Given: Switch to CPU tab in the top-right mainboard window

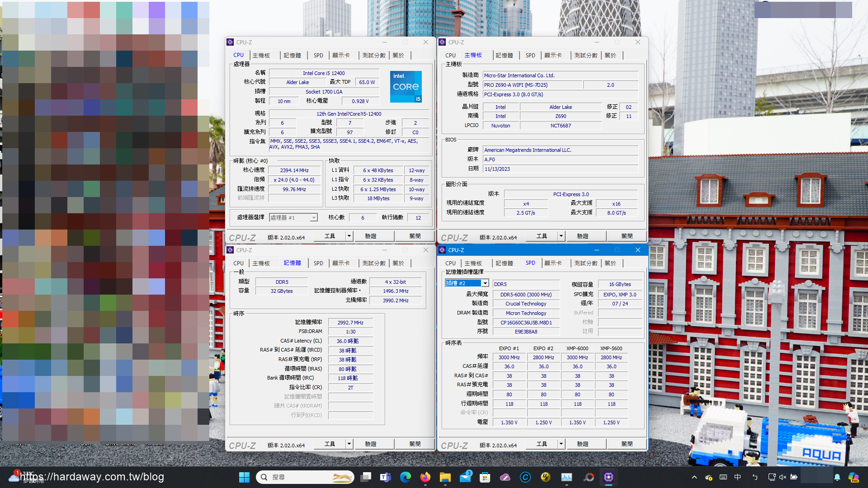Looking at the screenshot, I should 451,55.
